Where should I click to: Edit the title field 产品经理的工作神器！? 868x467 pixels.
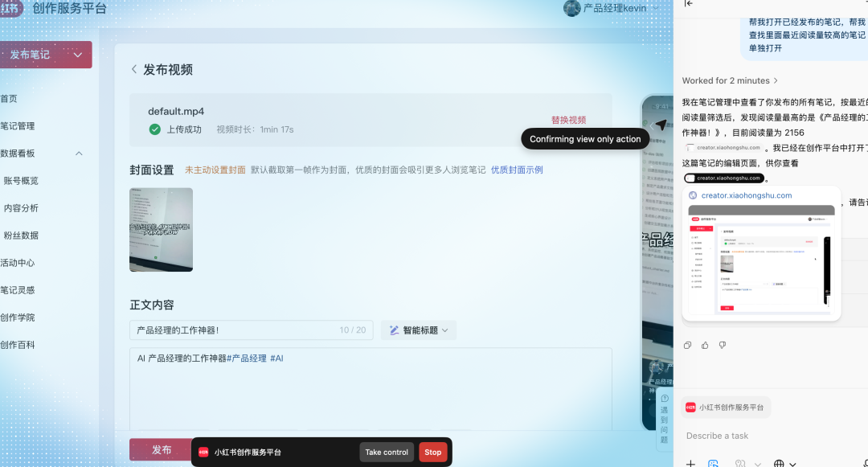pos(251,330)
